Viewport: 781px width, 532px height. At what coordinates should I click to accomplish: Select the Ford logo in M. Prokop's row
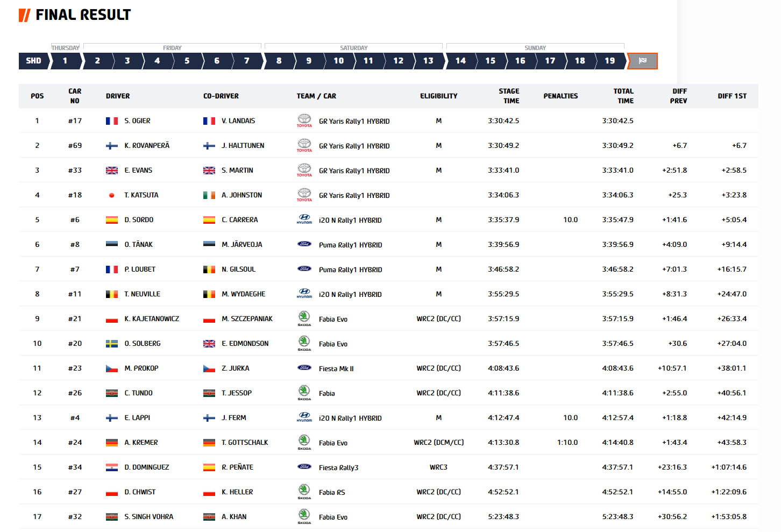(304, 368)
